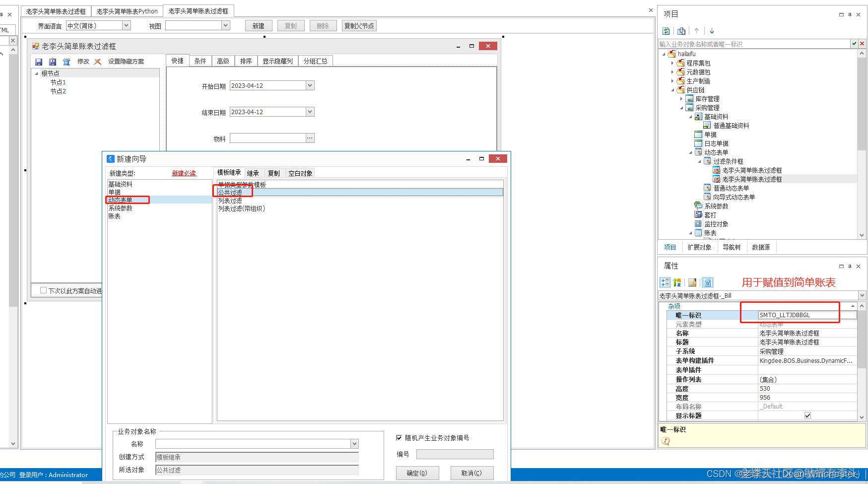Toggle 随机产生业务对象编号 checkbox
Screen dimensions: 868x484
click(399, 438)
